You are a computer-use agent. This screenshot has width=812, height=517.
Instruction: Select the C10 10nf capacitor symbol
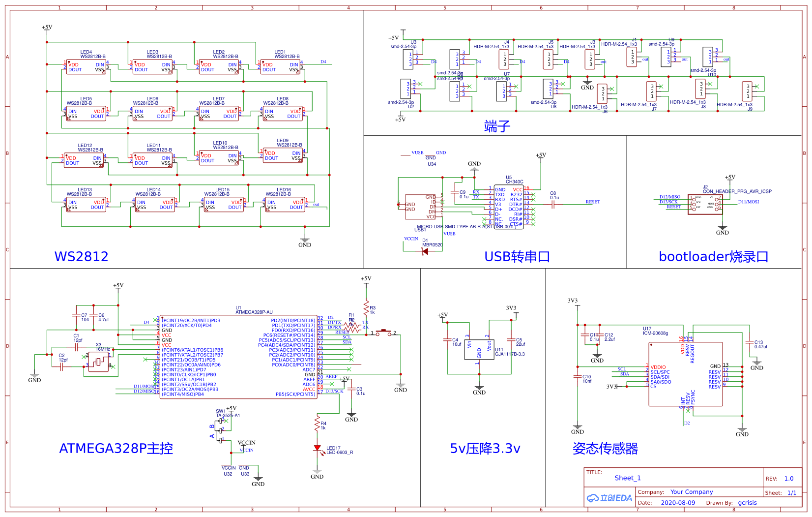click(x=578, y=377)
